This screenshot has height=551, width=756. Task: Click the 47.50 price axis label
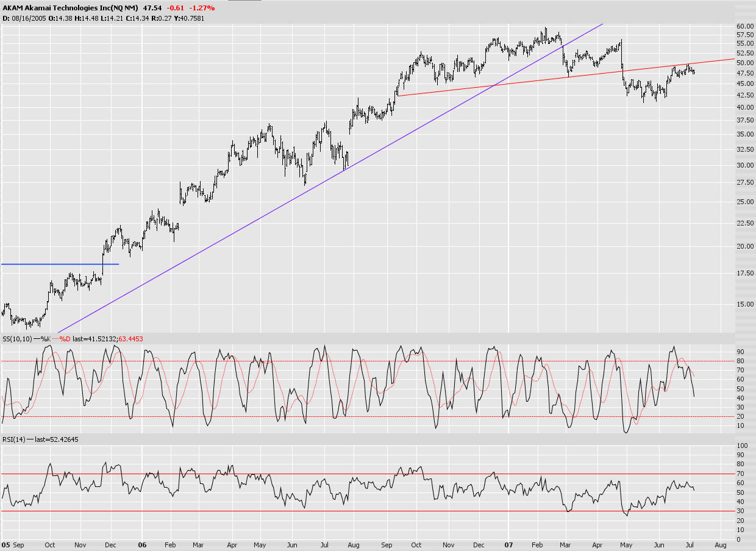[745, 73]
